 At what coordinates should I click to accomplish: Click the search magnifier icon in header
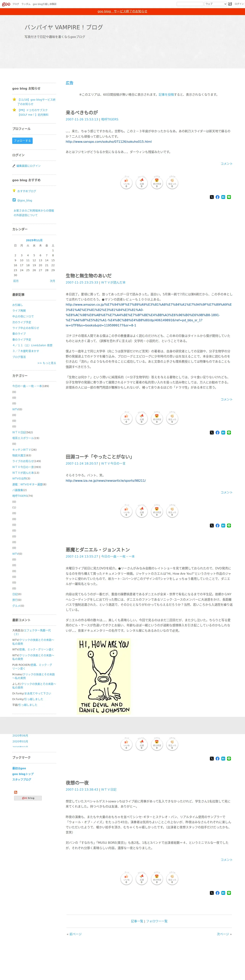[x=230, y=4]
